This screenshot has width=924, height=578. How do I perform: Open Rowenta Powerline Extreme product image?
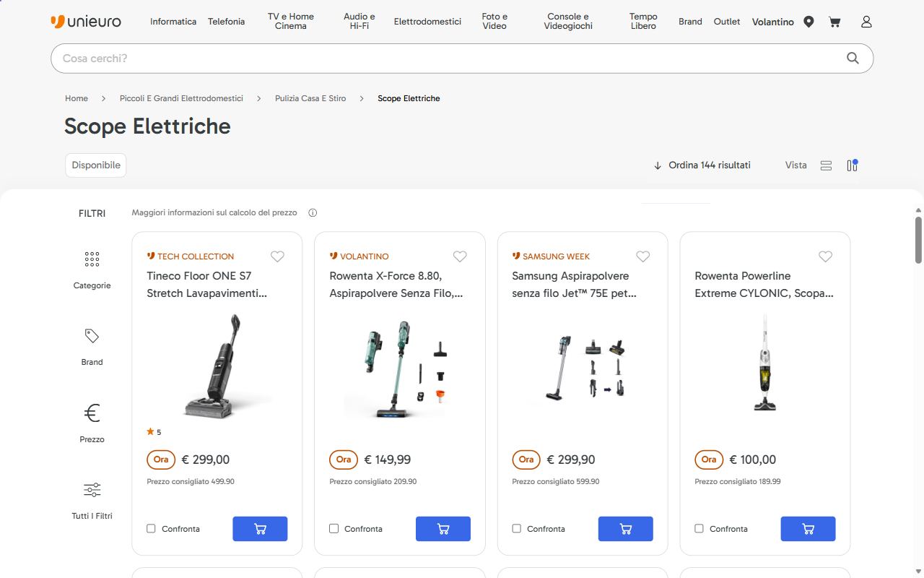(x=765, y=363)
